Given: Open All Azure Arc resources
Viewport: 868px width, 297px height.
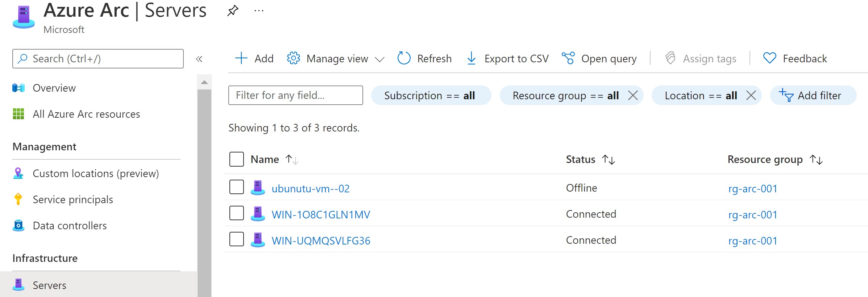Looking at the screenshot, I should pyautogui.click(x=86, y=114).
